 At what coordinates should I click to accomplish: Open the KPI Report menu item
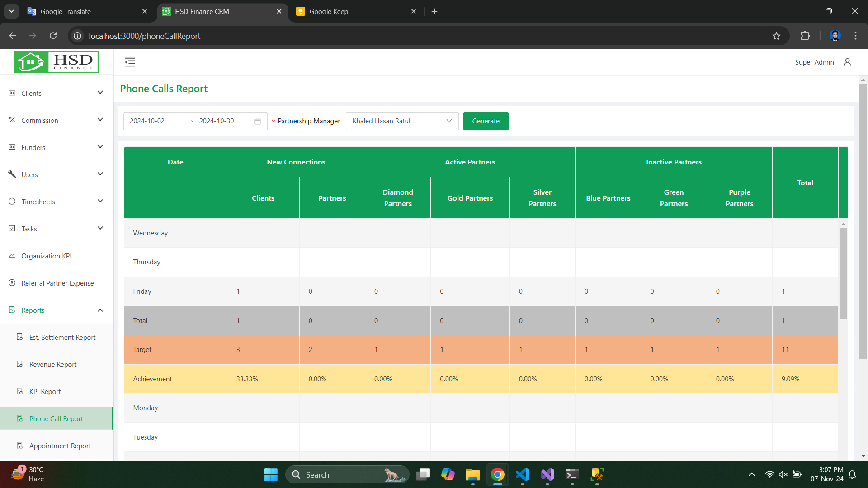tap(45, 391)
